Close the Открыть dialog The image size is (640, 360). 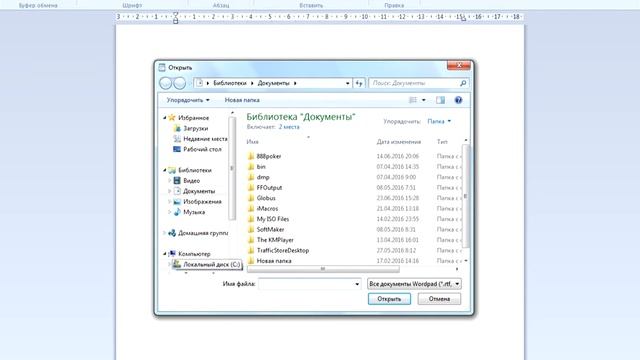pyautogui.click(x=459, y=65)
